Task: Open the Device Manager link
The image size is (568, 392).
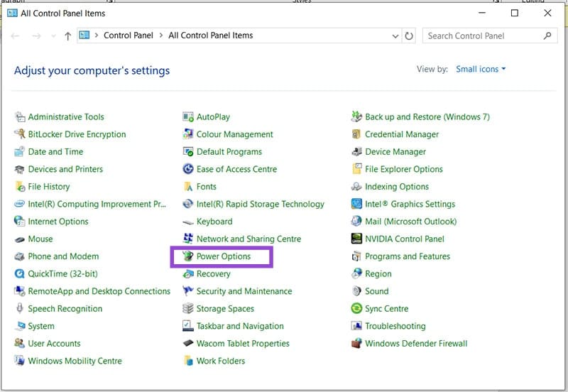Action: point(395,152)
